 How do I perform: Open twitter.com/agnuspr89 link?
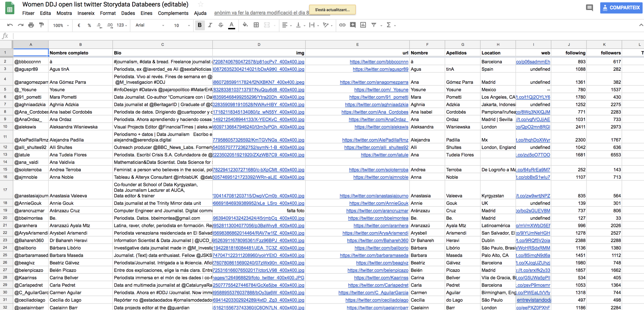[380, 69]
